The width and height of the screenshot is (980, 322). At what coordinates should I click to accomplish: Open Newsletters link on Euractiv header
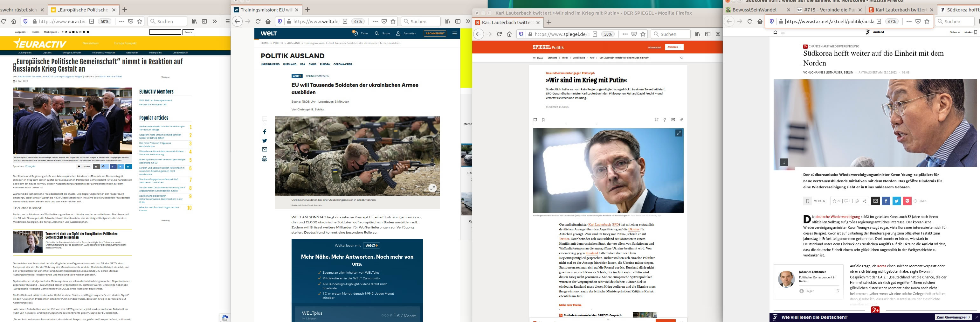point(91,43)
